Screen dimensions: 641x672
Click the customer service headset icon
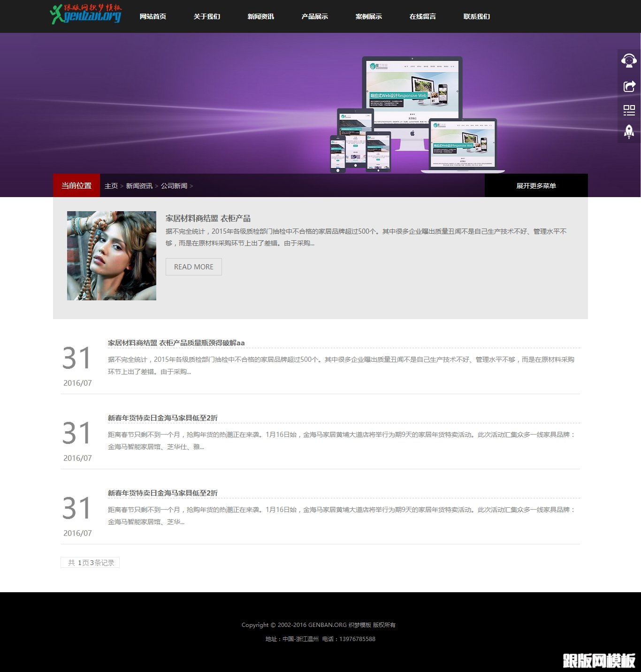pos(629,61)
